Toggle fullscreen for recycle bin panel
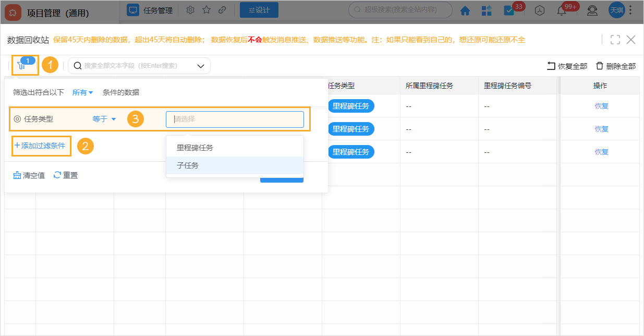Viewport: 644px width, 336px height. (x=615, y=40)
